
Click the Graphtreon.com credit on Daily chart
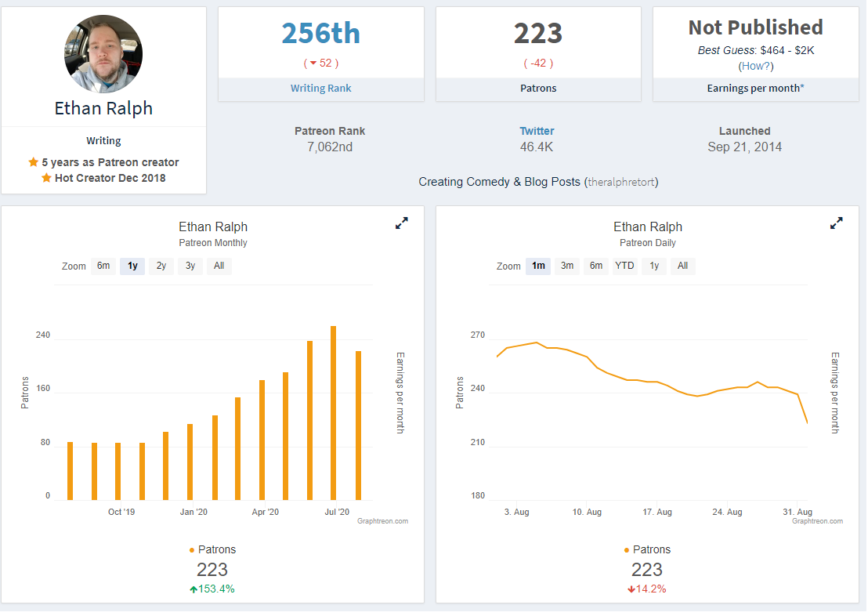click(817, 521)
